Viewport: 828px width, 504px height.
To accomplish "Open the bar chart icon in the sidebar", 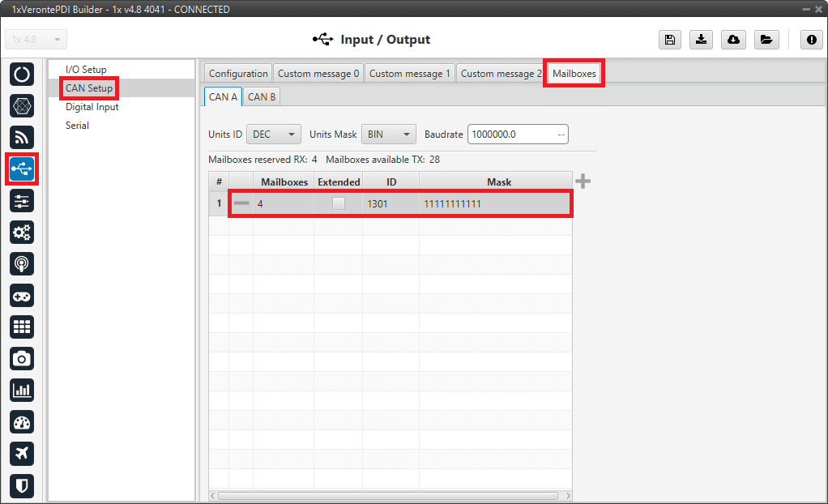I will pos(22,390).
